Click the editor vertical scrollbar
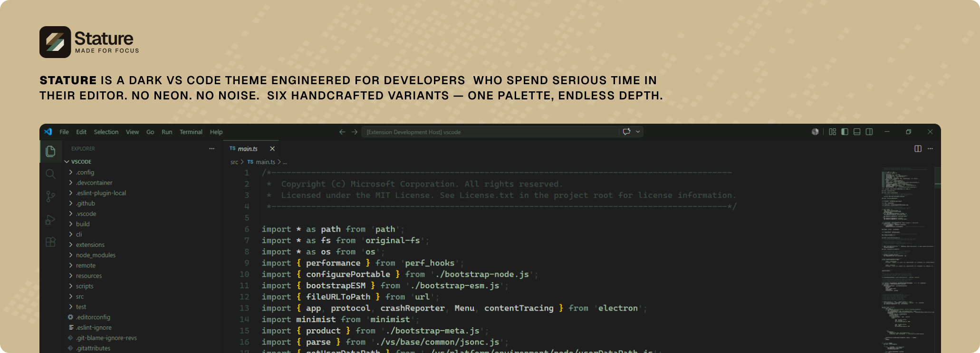The height and width of the screenshot is (353, 980). 938,259
